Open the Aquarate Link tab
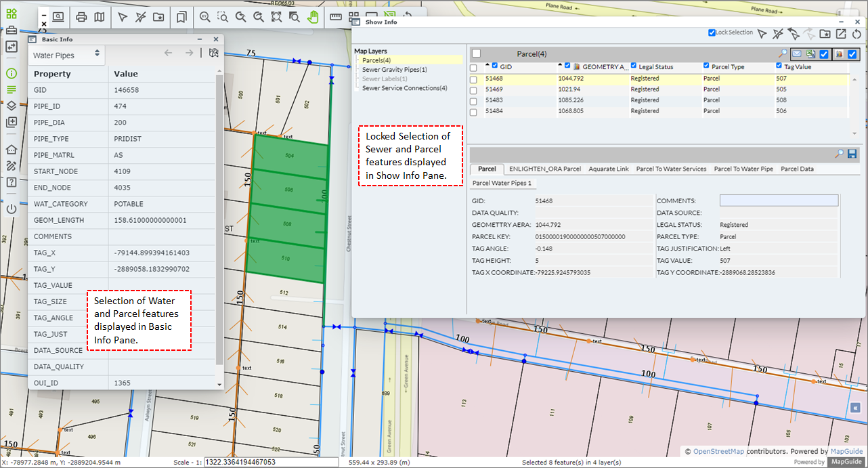Viewport: 868px width, 468px height. click(608, 169)
